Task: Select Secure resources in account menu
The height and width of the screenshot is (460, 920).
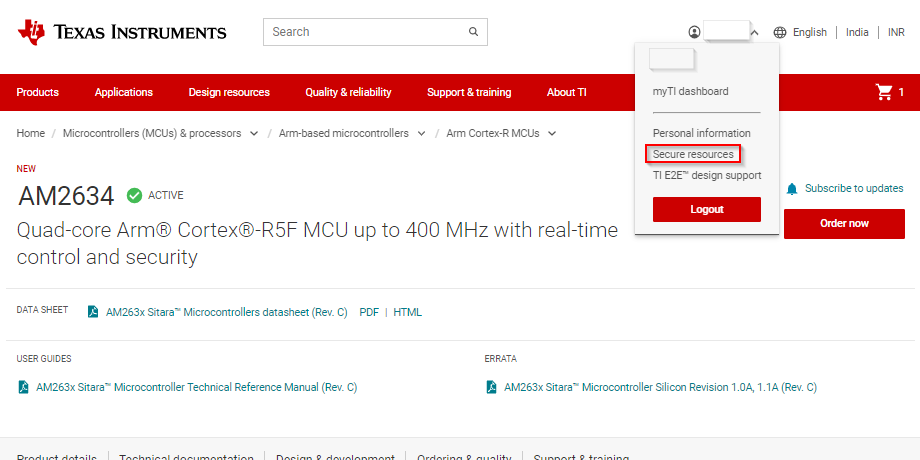Action: tap(693, 154)
